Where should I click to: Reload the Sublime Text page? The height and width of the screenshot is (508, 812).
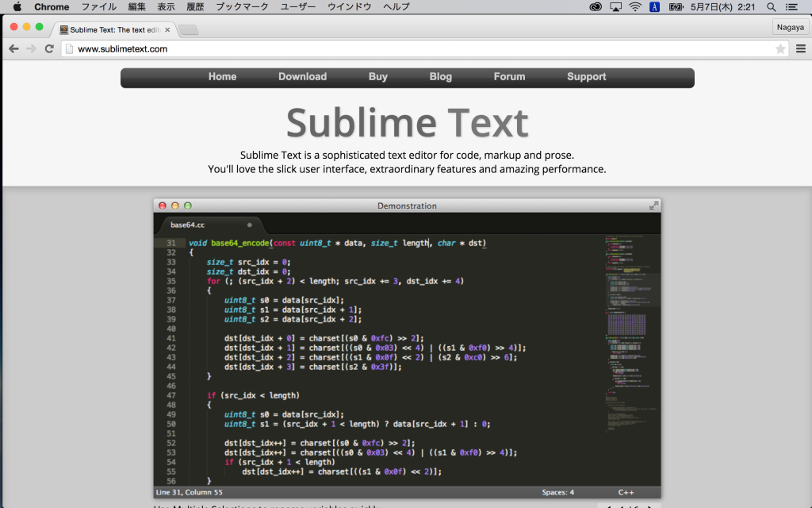pyautogui.click(x=49, y=48)
